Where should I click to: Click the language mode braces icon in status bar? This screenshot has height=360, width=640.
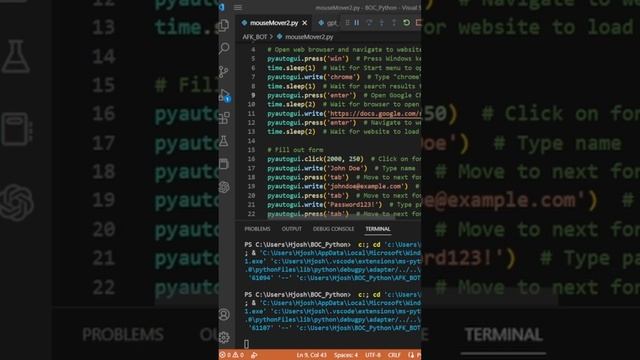click(x=411, y=355)
